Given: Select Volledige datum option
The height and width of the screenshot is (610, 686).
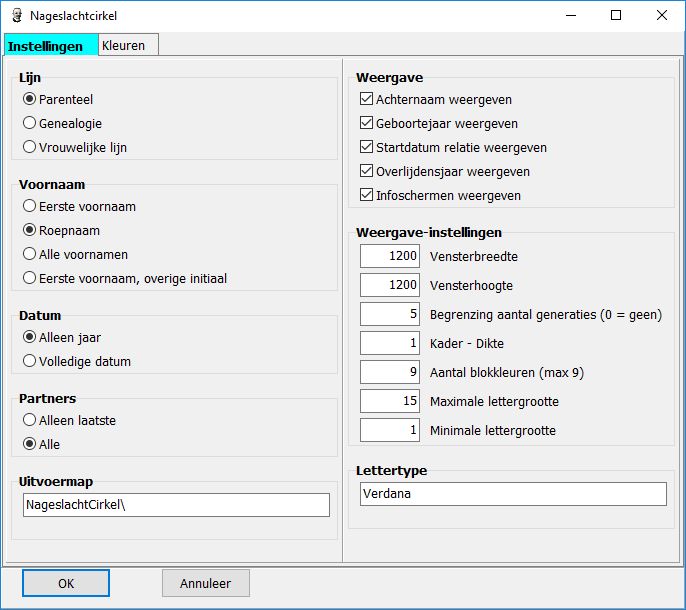Looking at the screenshot, I should click(30, 361).
